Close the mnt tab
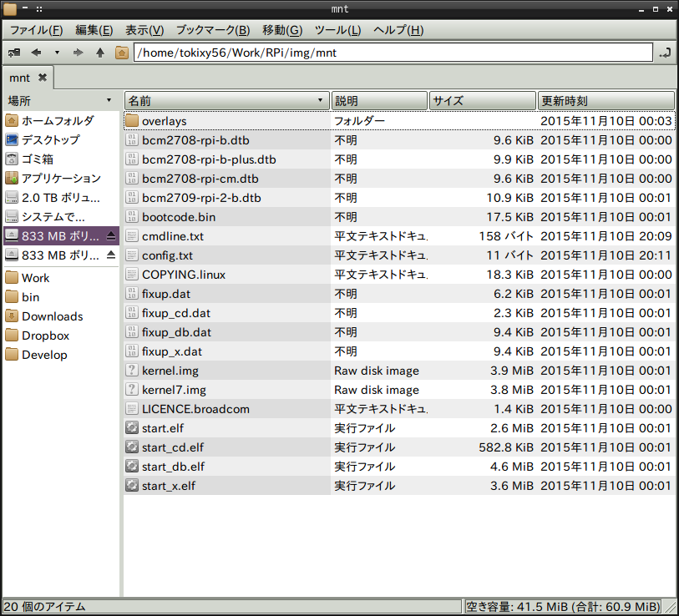The height and width of the screenshot is (616, 679). pos(43,78)
